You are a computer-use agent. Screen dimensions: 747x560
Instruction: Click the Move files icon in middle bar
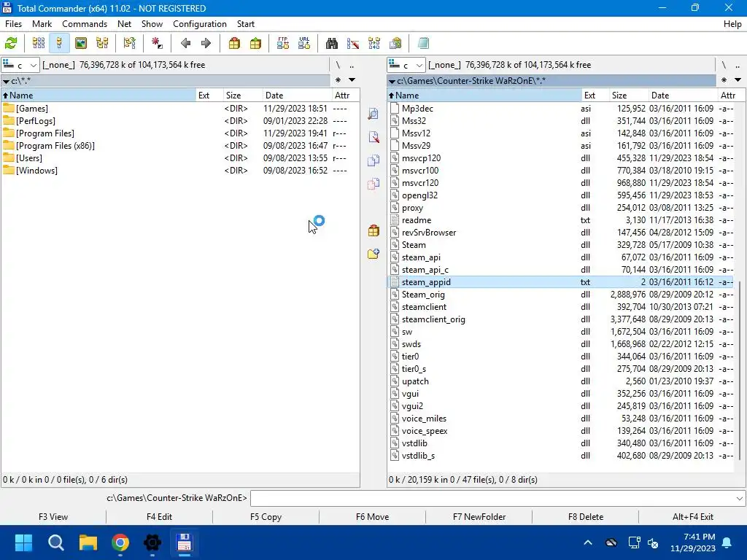[373, 184]
